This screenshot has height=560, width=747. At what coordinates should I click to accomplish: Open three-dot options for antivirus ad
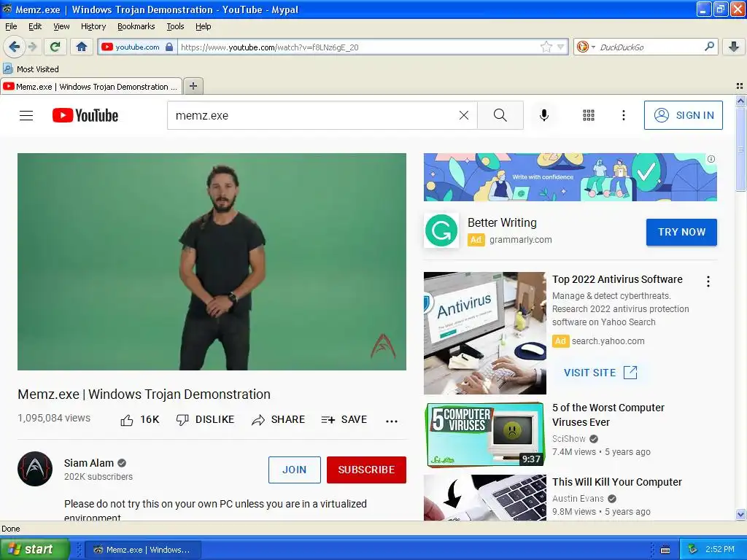[708, 281]
